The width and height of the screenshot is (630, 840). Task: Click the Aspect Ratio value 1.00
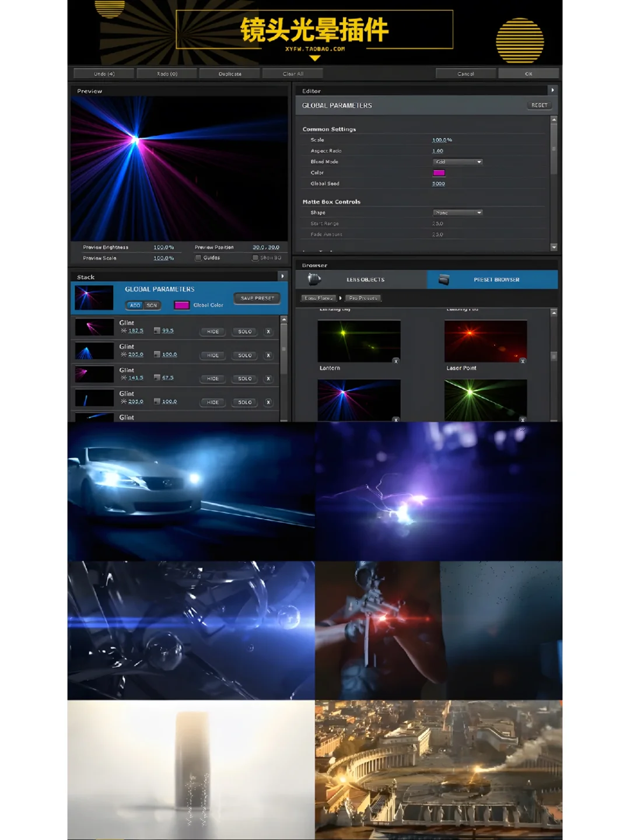437,151
